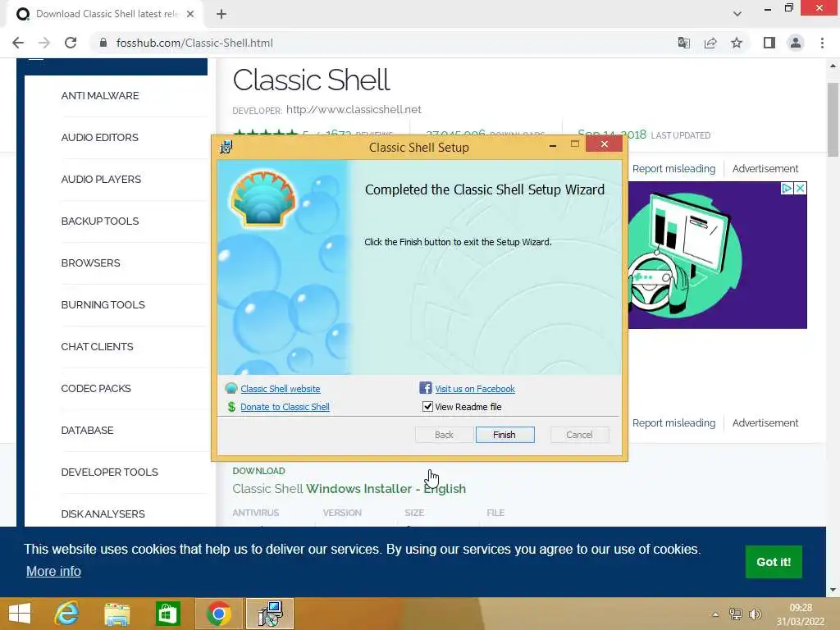Reload the fosshub page
This screenshot has width=840, height=630.
[x=71, y=43]
